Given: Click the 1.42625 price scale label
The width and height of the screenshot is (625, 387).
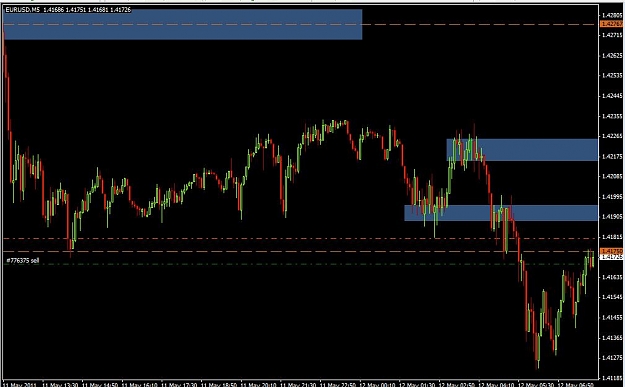Looking at the screenshot, I should [x=612, y=55].
